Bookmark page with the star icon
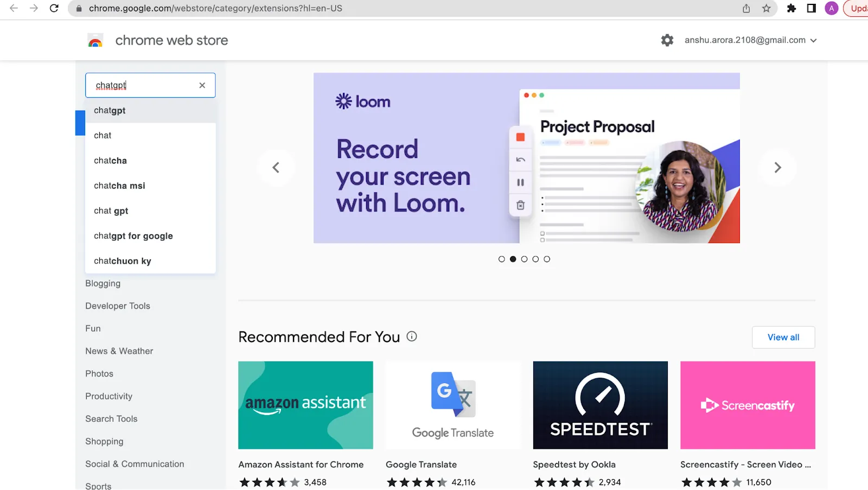 [x=766, y=8]
